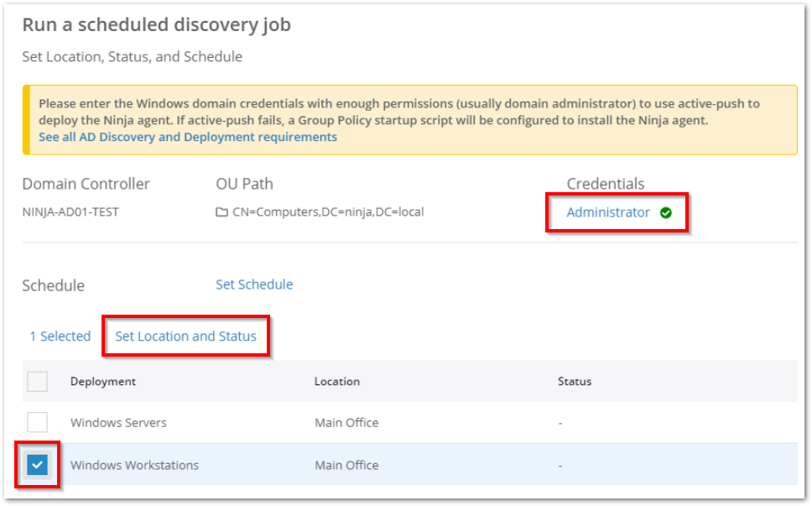Click the status dash for Windows Workstations
The width and height of the screenshot is (812, 506).
tap(560, 465)
